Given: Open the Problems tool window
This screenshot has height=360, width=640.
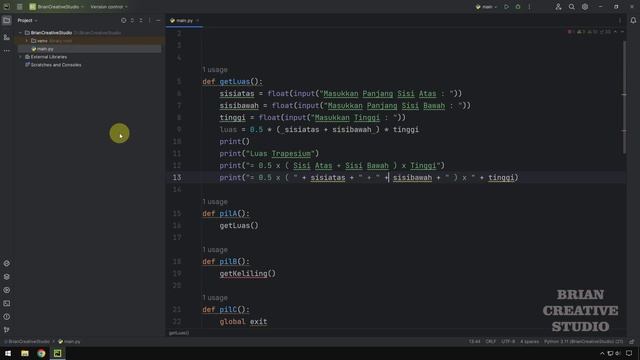Looking at the screenshot, I should click(7, 317).
